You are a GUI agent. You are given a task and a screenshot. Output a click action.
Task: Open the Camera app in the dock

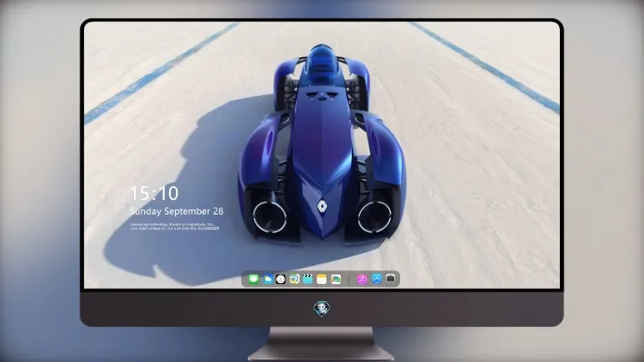click(390, 279)
